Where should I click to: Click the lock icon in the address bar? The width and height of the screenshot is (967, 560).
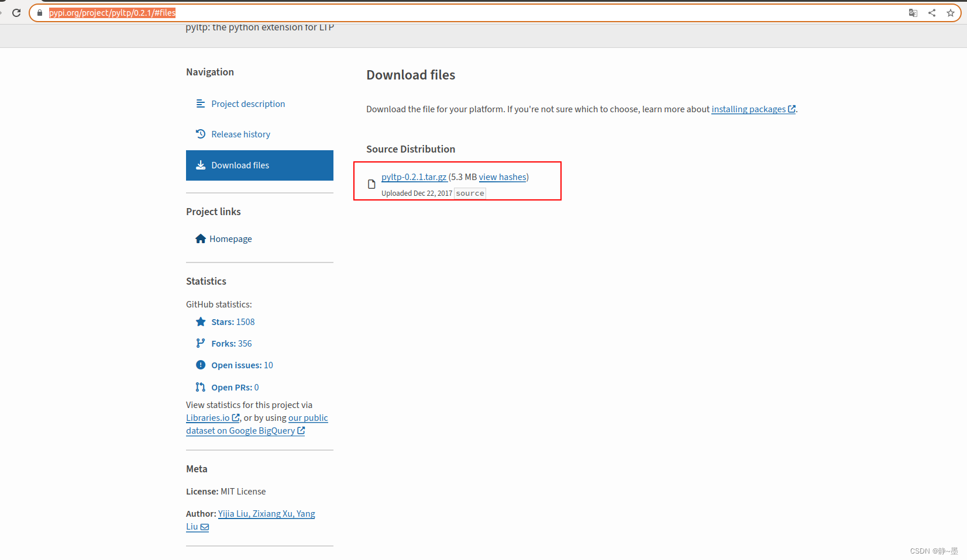point(40,13)
